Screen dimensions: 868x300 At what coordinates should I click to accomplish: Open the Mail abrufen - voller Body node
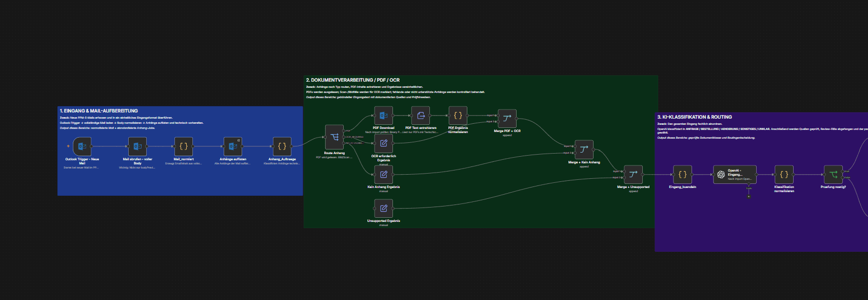tap(137, 146)
